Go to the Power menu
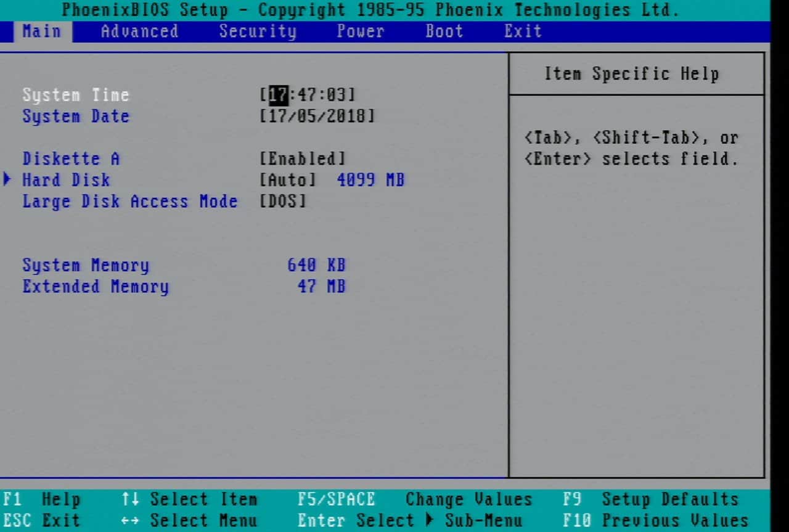Image resolution: width=789 pixels, height=532 pixels. (x=361, y=31)
